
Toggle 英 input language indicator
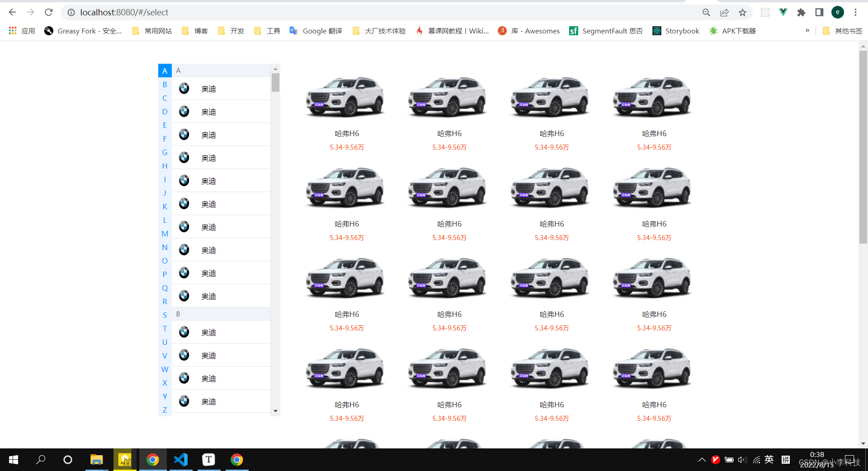pos(769,460)
